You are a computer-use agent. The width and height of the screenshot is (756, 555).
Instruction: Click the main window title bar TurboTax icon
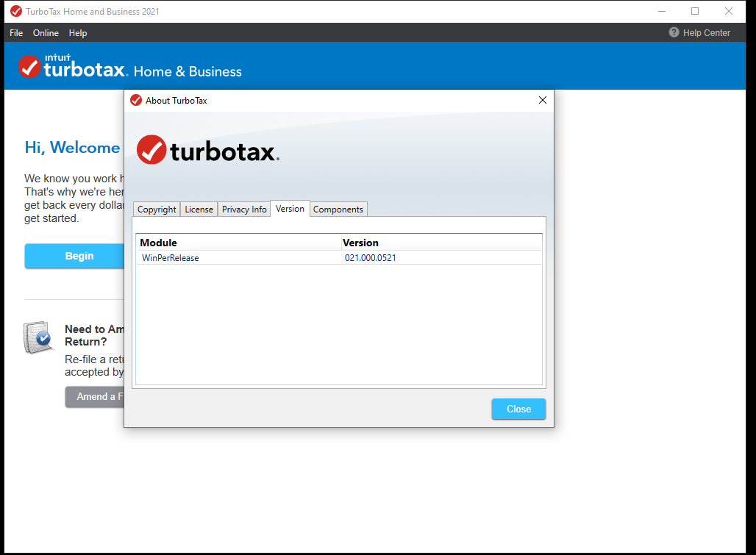click(16, 11)
